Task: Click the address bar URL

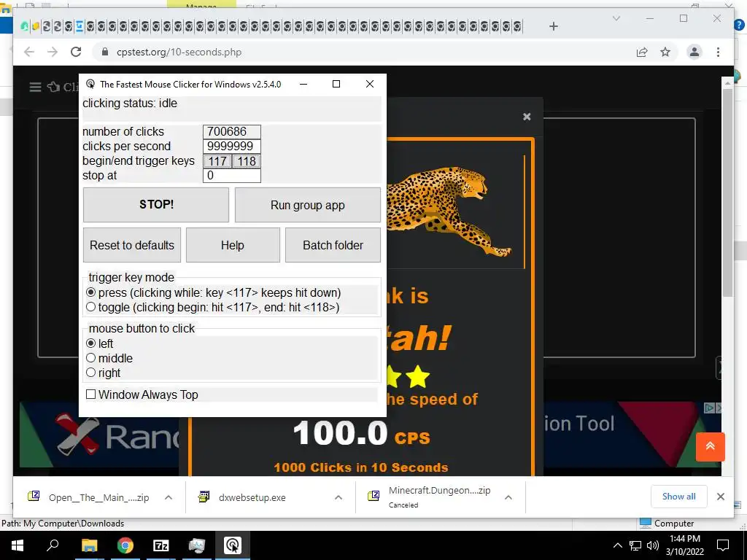Action: point(179,52)
